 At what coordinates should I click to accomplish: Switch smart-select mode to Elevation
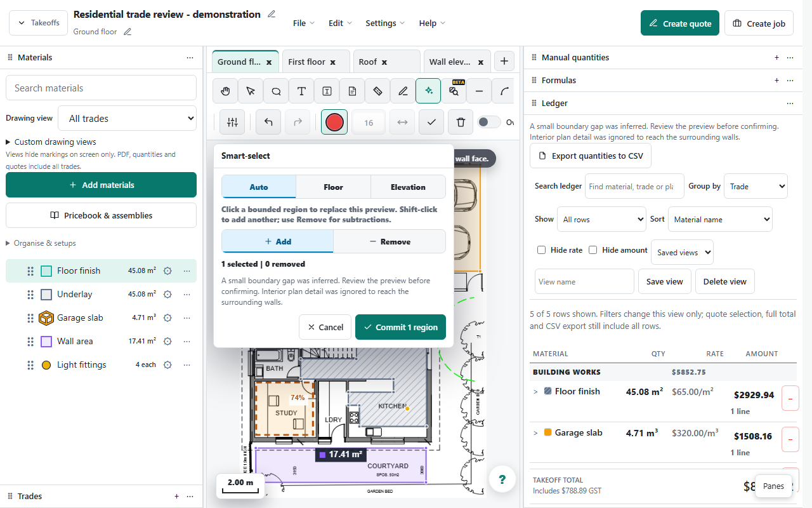coord(408,187)
